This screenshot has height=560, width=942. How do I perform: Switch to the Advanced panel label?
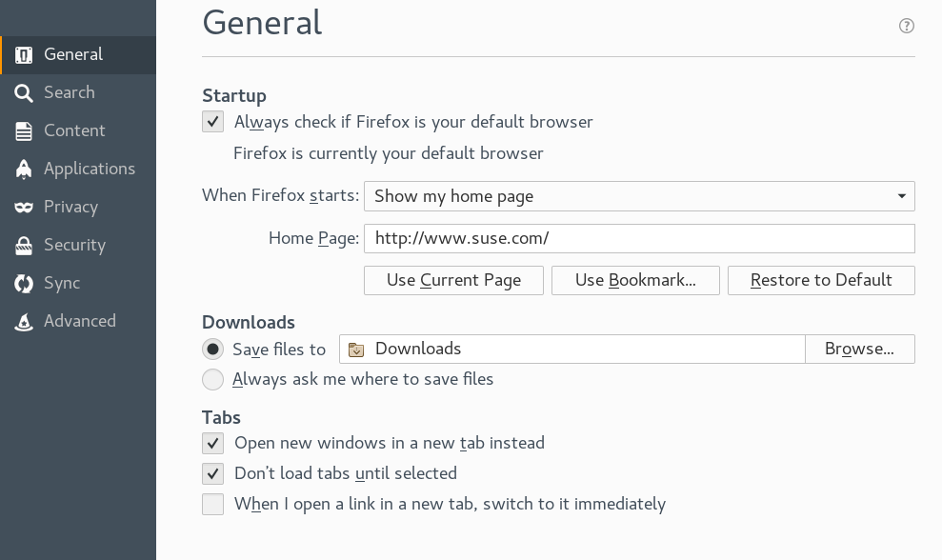79,321
